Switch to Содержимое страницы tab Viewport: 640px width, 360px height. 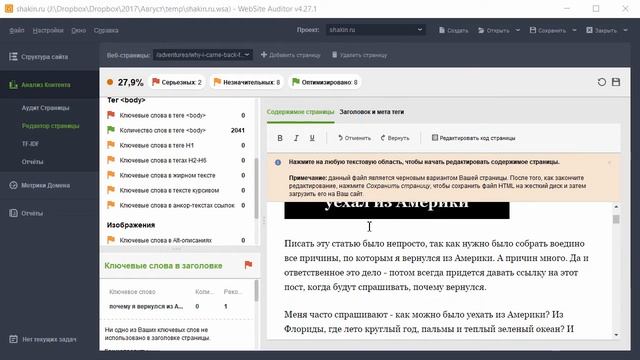[x=300, y=112]
